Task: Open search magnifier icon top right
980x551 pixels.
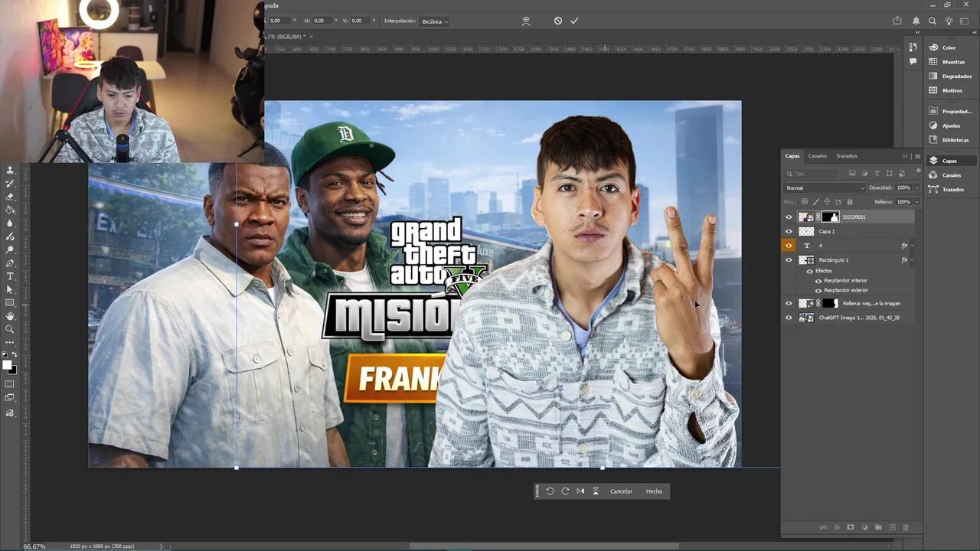Action: tap(933, 21)
